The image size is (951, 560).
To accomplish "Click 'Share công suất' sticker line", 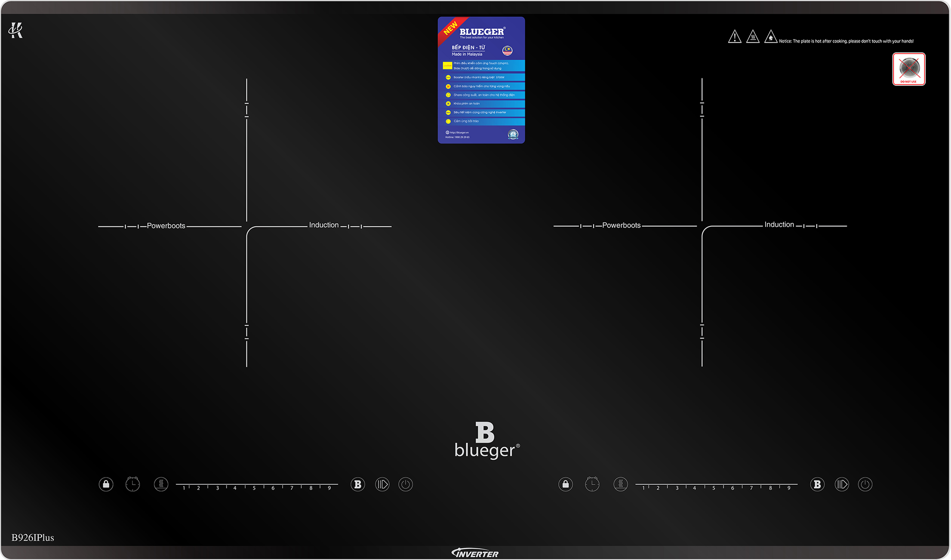I will (484, 95).
